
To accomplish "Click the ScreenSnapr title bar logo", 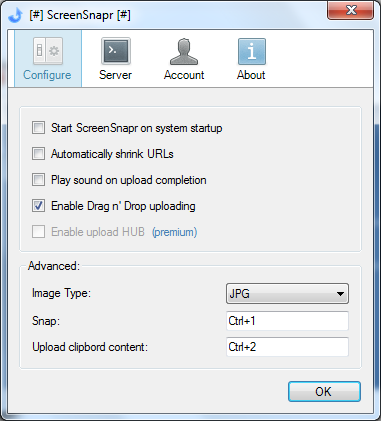I will 15,15.
